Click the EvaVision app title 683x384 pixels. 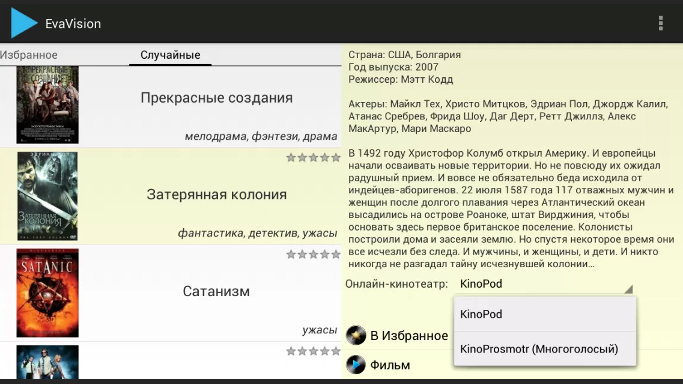click(x=73, y=24)
